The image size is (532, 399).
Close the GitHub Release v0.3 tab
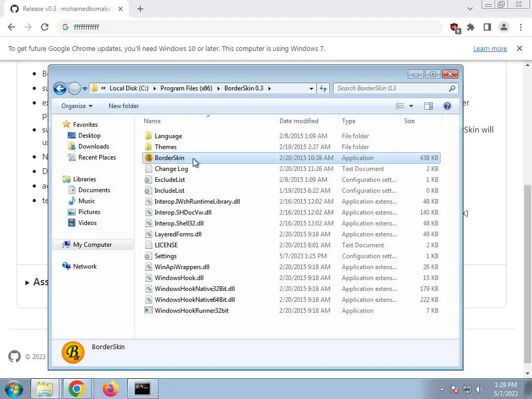(121, 9)
